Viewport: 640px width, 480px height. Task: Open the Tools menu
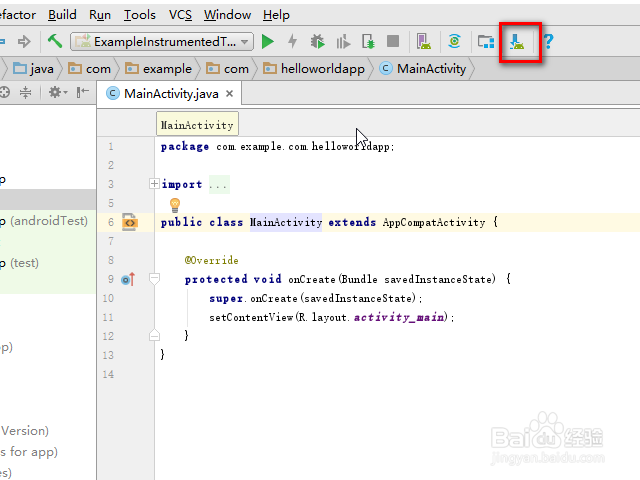pos(140,15)
